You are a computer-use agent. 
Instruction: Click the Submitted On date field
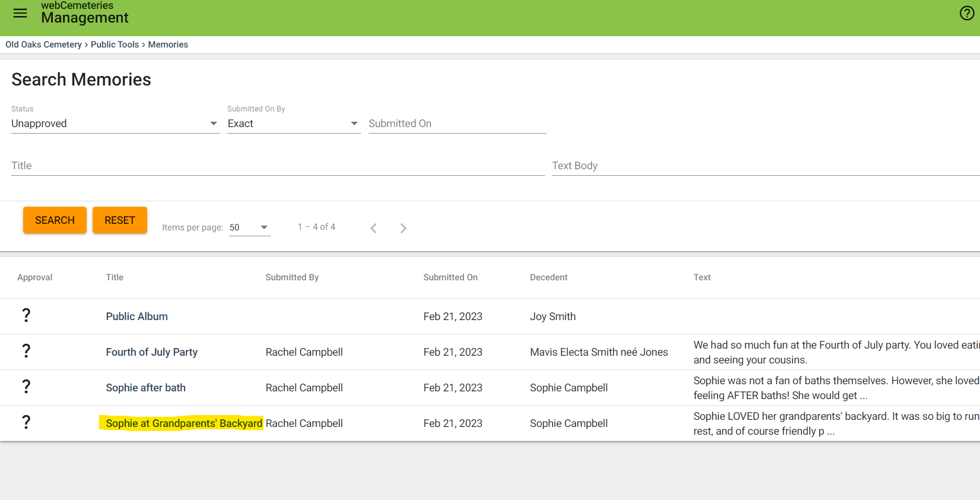tap(457, 124)
